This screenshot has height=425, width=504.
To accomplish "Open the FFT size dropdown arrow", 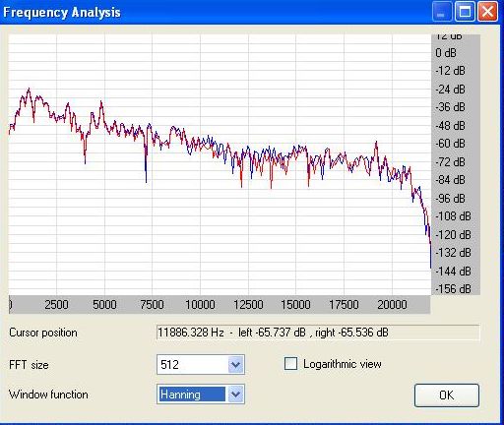I will click(x=235, y=365).
